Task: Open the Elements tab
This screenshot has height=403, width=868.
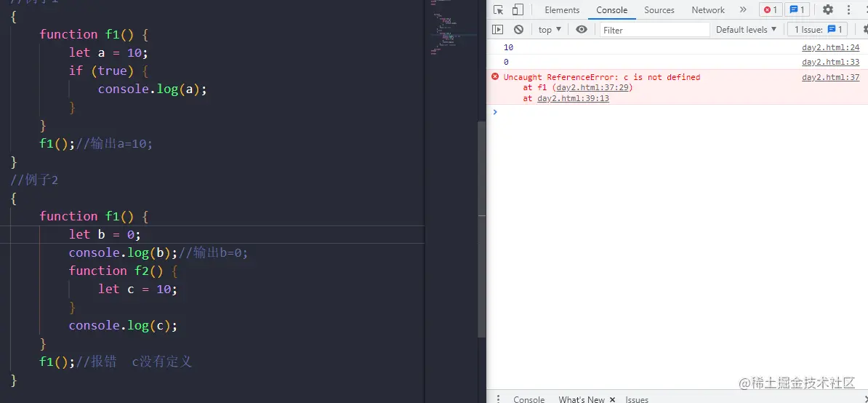Action: coord(562,10)
